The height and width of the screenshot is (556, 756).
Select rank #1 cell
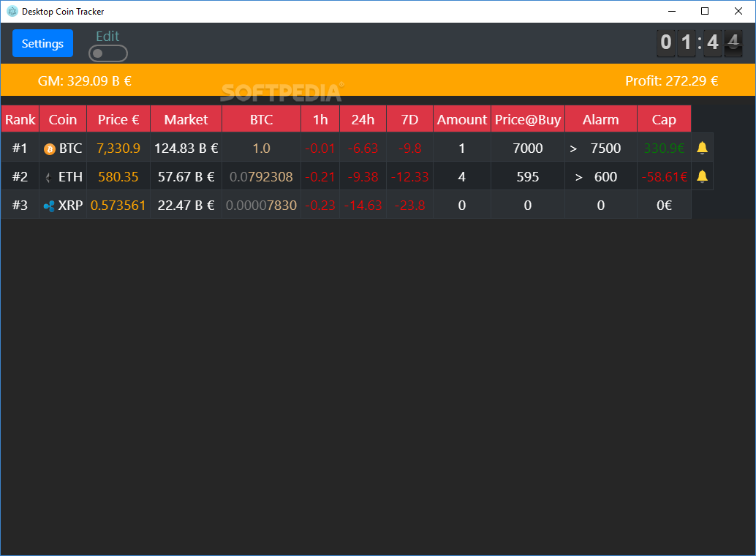[20, 149]
